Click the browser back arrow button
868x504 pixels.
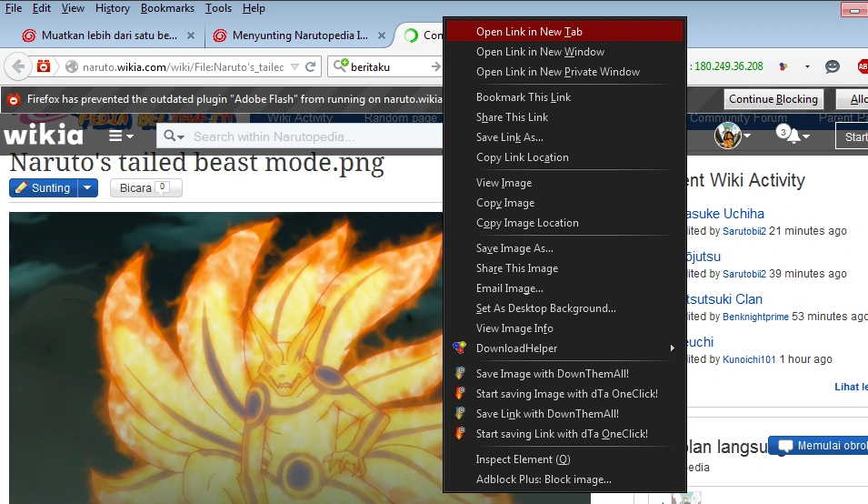[x=17, y=67]
